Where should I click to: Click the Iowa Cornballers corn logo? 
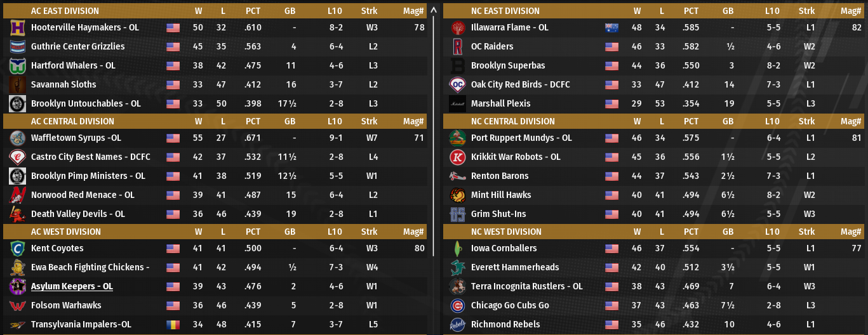coord(457,249)
